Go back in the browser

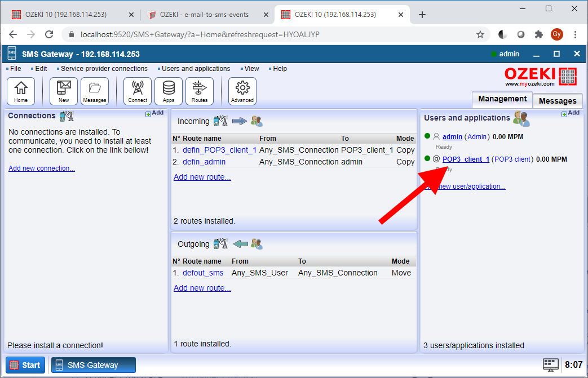click(x=13, y=34)
